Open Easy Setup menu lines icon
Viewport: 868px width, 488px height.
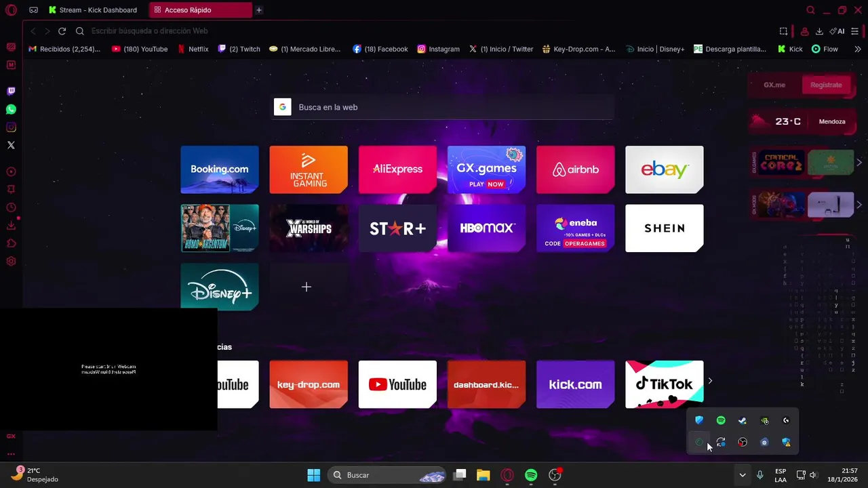tap(854, 31)
